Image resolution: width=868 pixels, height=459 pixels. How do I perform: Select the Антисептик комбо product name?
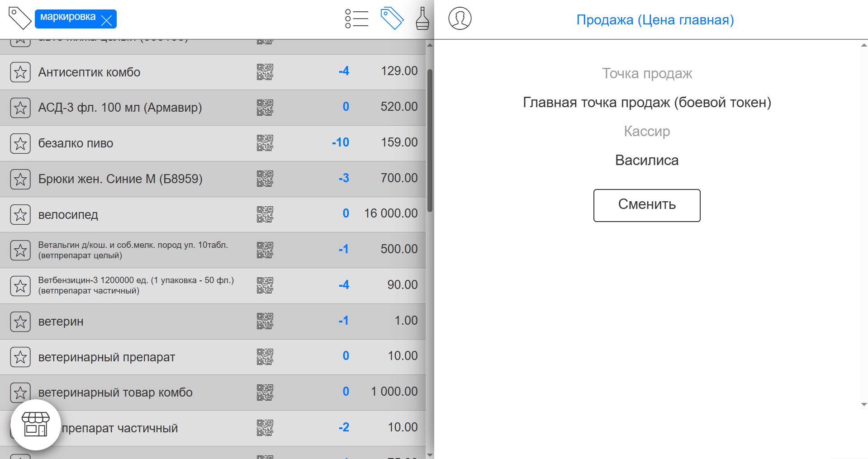(x=89, y=72)
